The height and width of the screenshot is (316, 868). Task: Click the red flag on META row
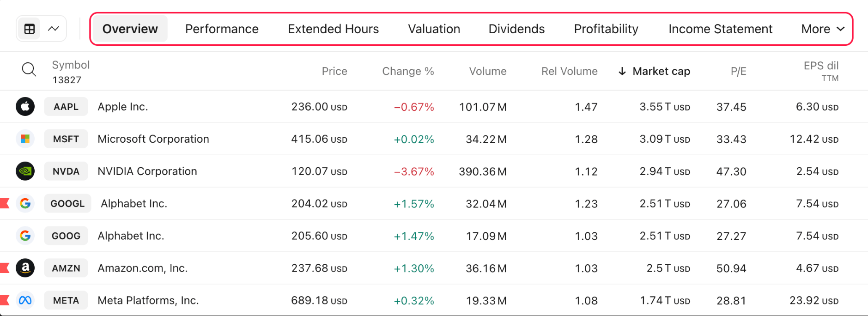point(5,300)
